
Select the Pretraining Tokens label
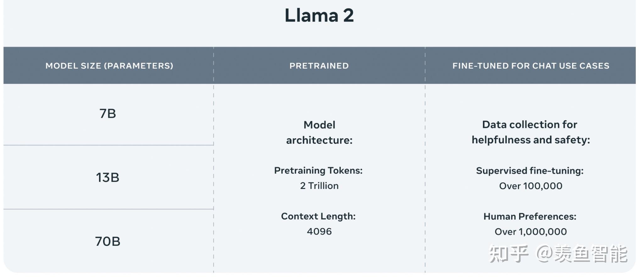pyautogui.click(x=318, y=170)
